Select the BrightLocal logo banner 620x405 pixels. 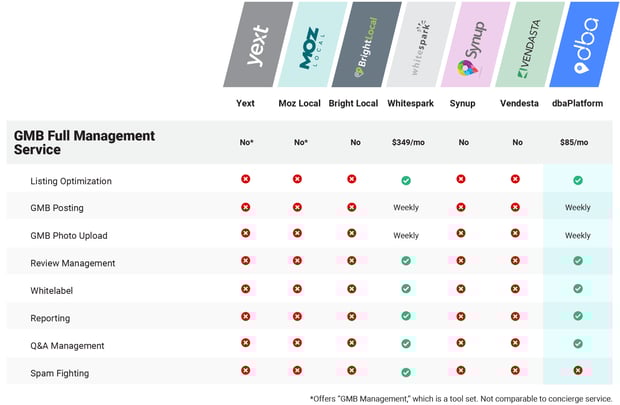pyautogui.click(x=367, y=44)
